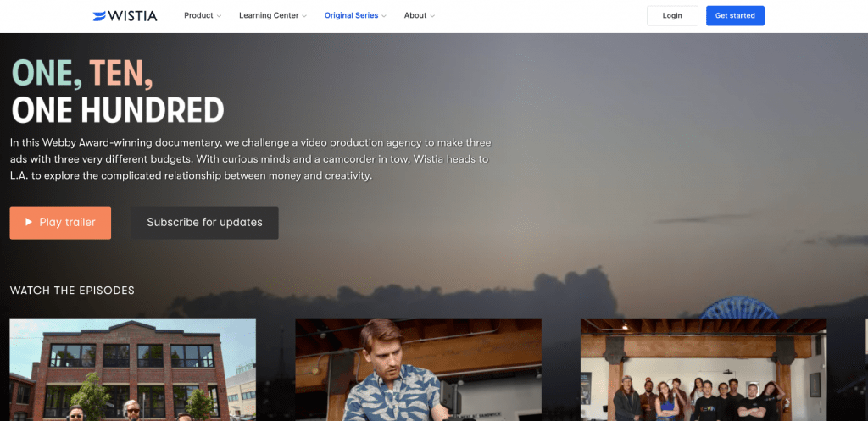Screen dimensions: 868x421
Task: Expand the Product dropdown chevron
Action: point(219,16)
